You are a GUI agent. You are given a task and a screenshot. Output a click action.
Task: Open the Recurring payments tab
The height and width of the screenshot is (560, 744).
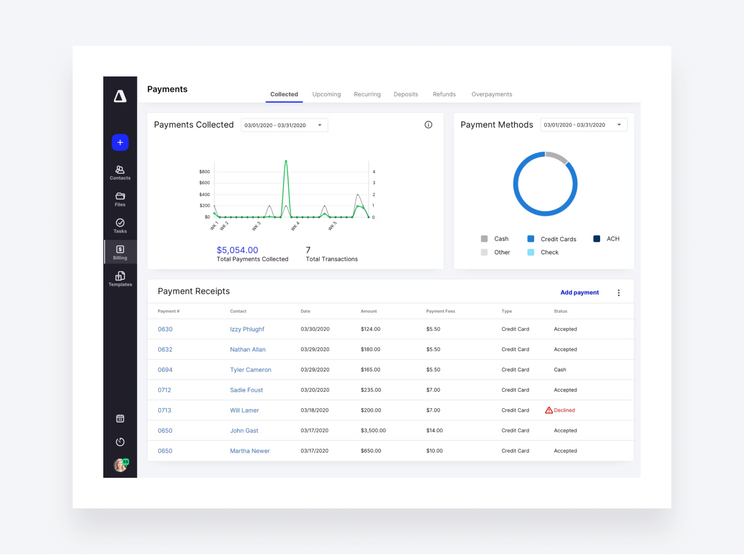tap(367, 94)
